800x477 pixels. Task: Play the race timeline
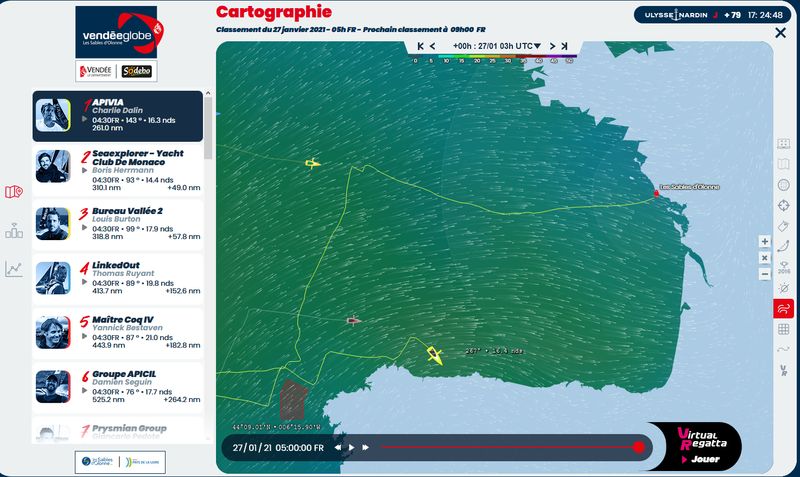click(x=352, y=447)
